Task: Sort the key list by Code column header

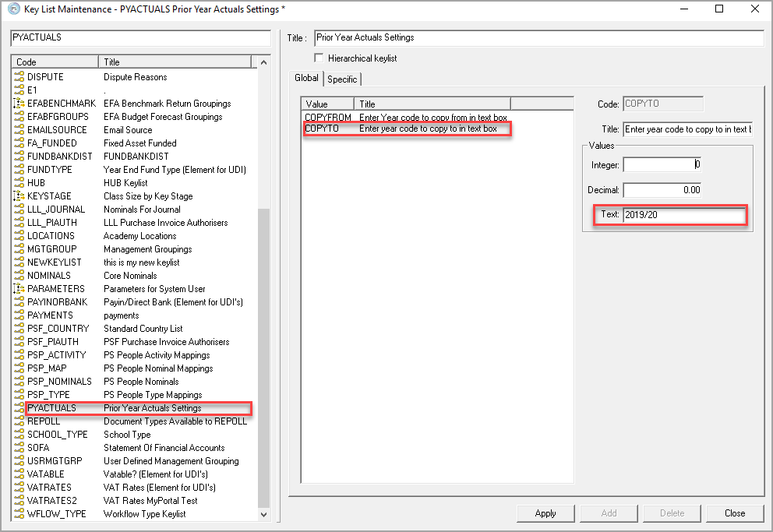Action: click(x=55, y=62)
